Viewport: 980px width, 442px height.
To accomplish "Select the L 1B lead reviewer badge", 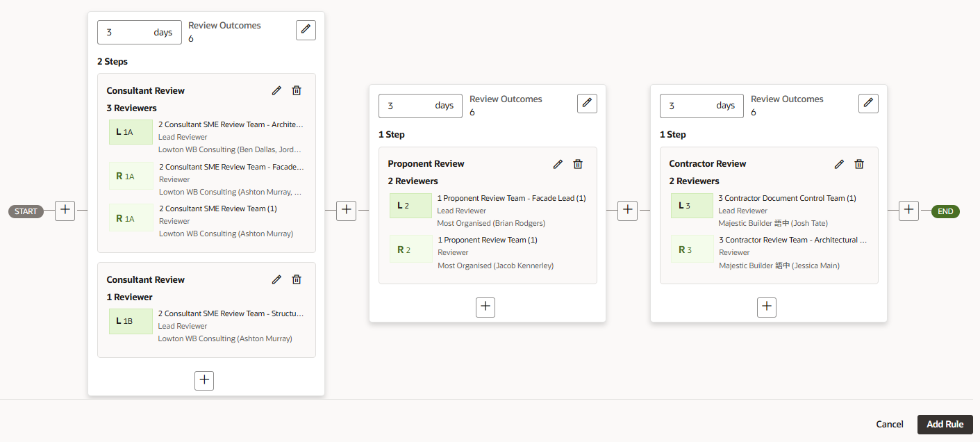I will point(131,321).
